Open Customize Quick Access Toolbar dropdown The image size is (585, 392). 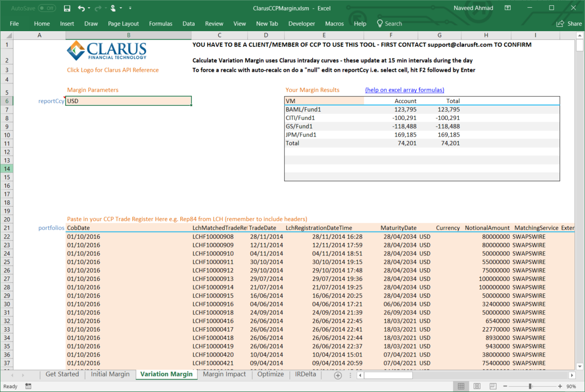[130, 8]
